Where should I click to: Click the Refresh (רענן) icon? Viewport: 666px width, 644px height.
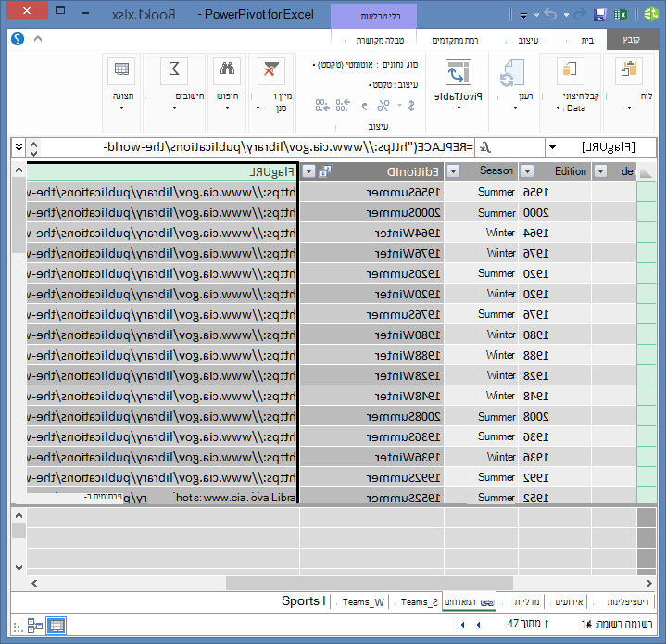point(512,73)
